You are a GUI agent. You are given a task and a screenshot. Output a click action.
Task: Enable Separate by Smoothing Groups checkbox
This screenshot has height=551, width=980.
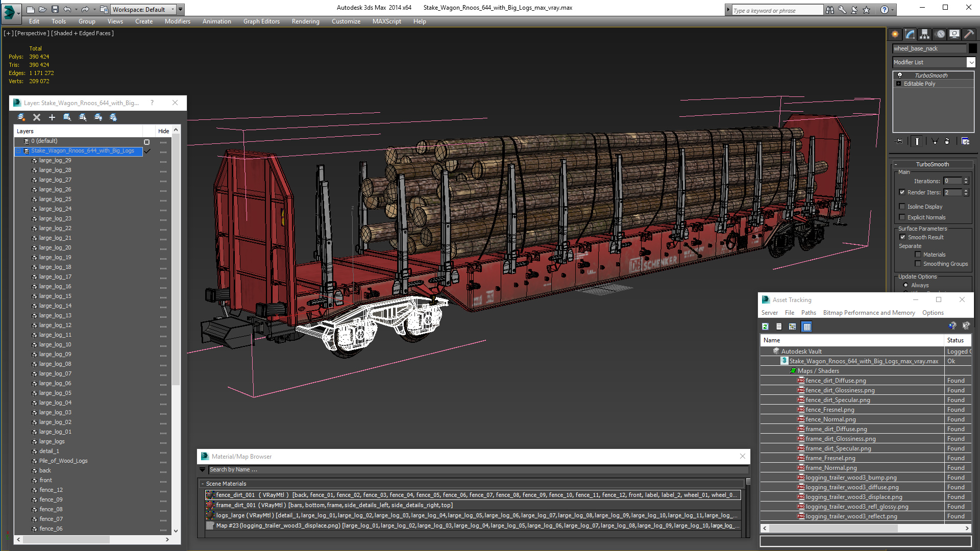pos(918,264)
